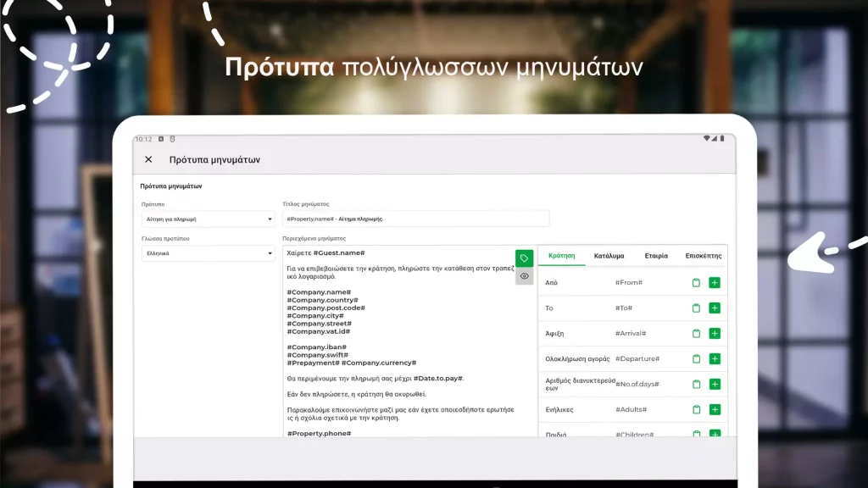Switch to the Κατάλυμα tab

coord(609,255)
